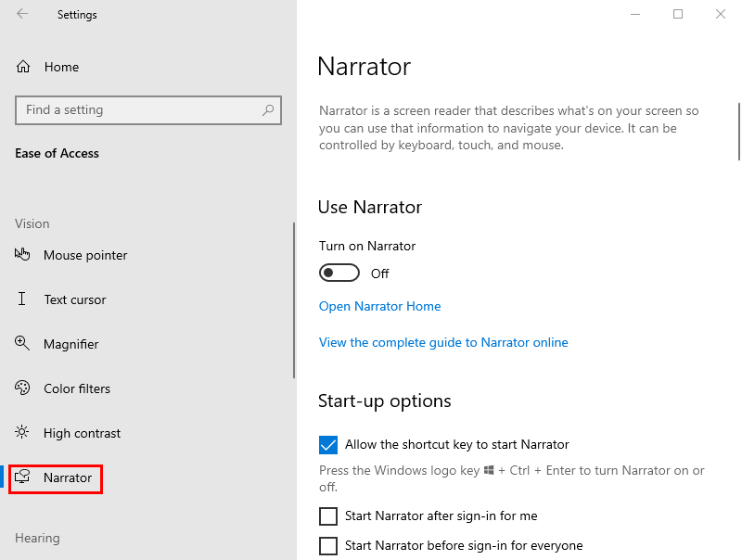This screenshot has width=742, height=560.
Task: Go back with the Settings back arrow
Action: point(22,14)
